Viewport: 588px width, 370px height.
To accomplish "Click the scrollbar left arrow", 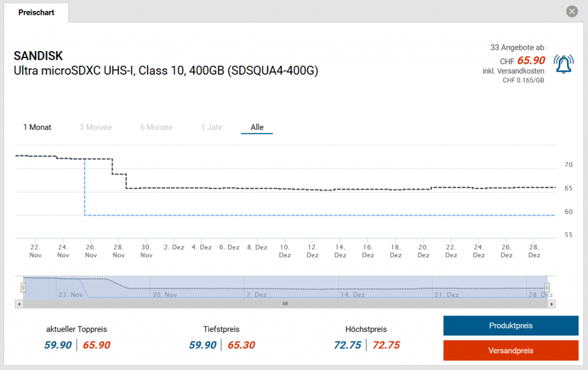I will coord(18,304).
